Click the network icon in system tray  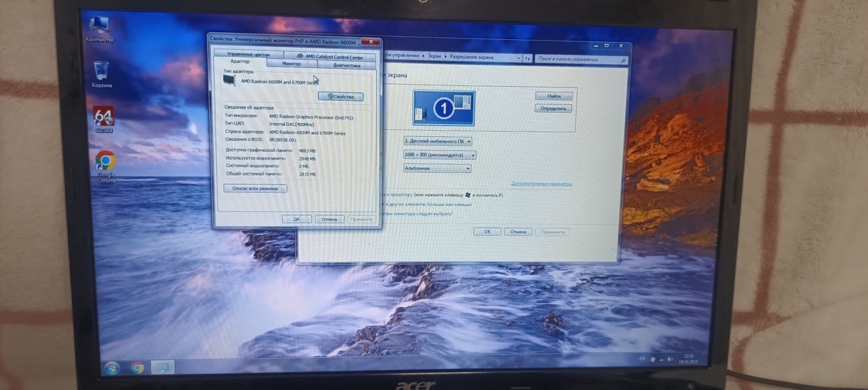pyautogui.click(x=661, y=359)
